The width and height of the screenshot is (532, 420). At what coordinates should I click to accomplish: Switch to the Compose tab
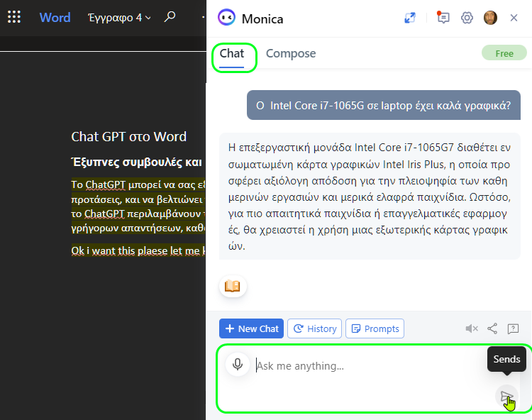pos(291,54)
